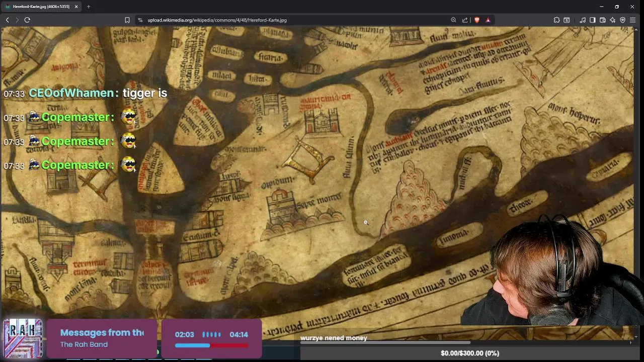The height and width of the screenshot is (362, 644).
Task: Click the RAH album art thumbnail
Action: 23,339
